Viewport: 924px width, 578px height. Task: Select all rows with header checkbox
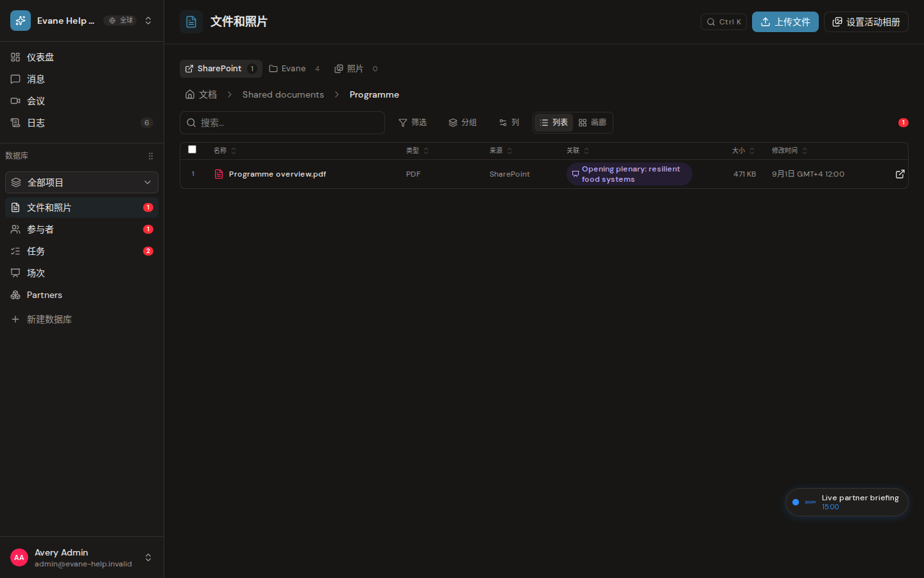(192, 150)
